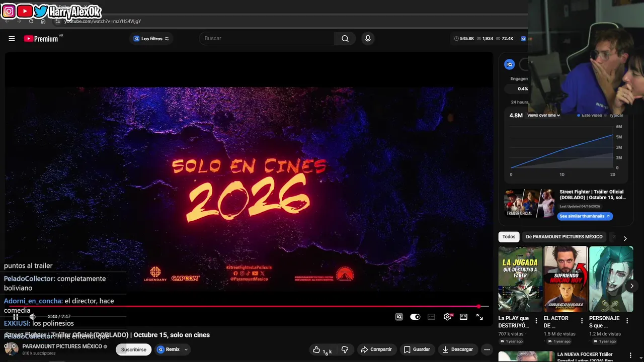This screenshot has height=362, width=644.
Task: Reload the page in browser toolbar
Action: (31, 21)
